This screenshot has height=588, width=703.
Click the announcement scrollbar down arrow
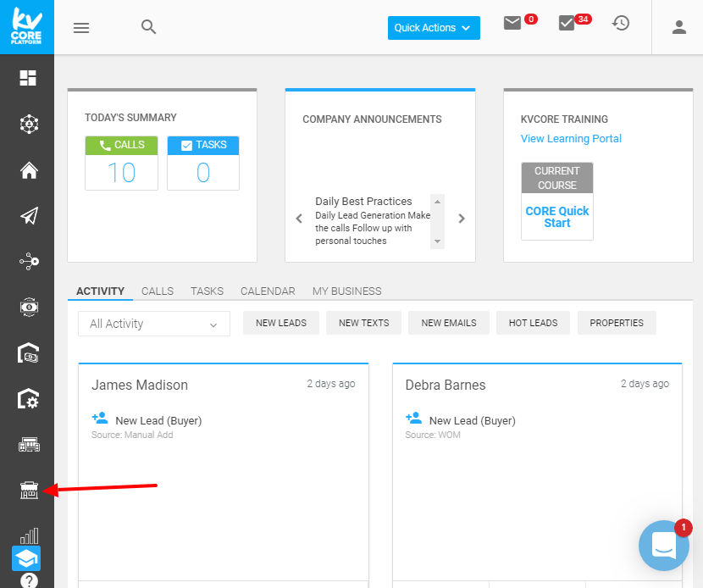pyautogui.click(x=437, y=241)
